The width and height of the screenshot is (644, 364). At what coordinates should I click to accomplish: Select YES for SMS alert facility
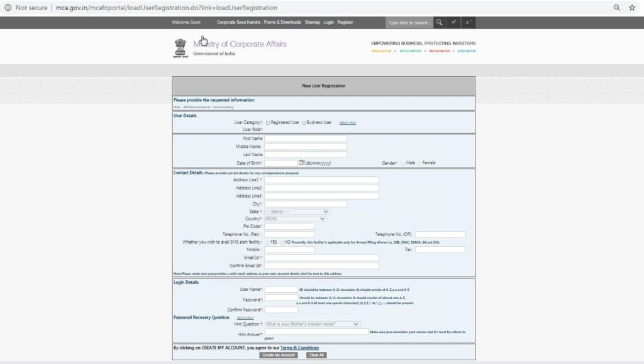(x=267, y=242)
